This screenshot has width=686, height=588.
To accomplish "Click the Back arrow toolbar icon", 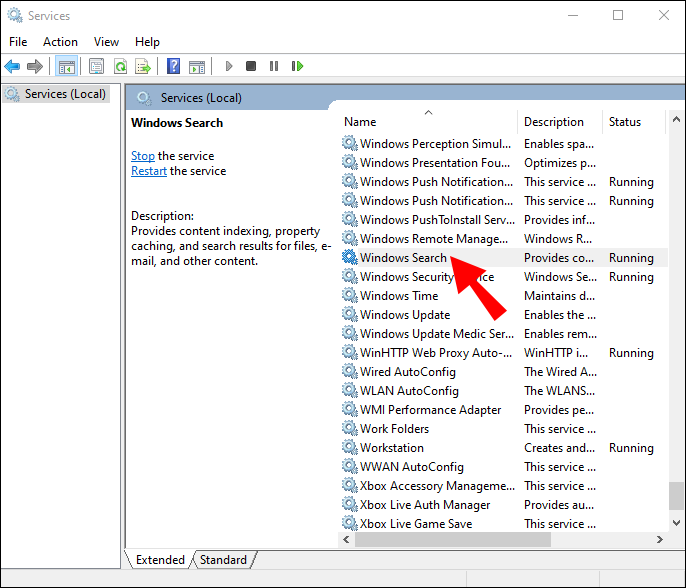I will (x=12, y=66).
